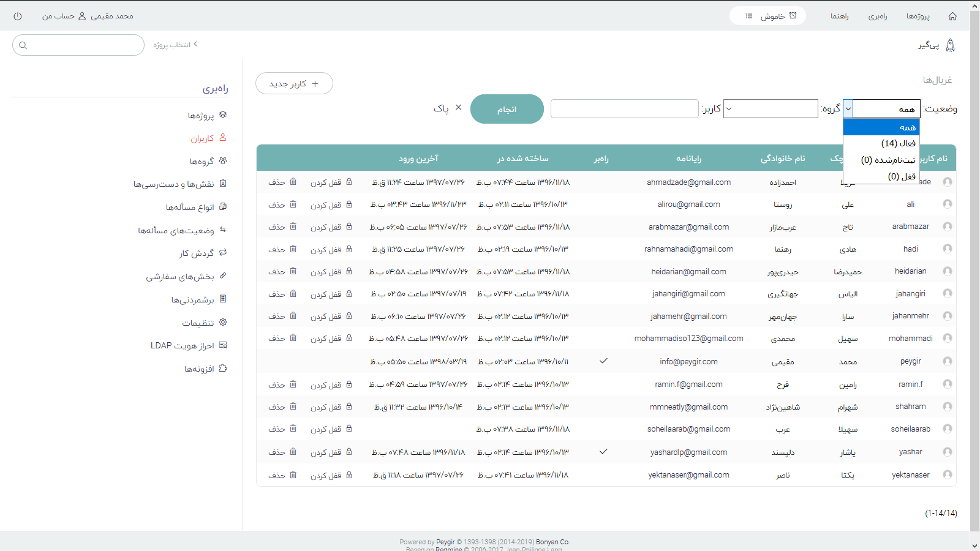Sort by آخرین ورود column header
The image size is (980, 551).
[418, 159]
